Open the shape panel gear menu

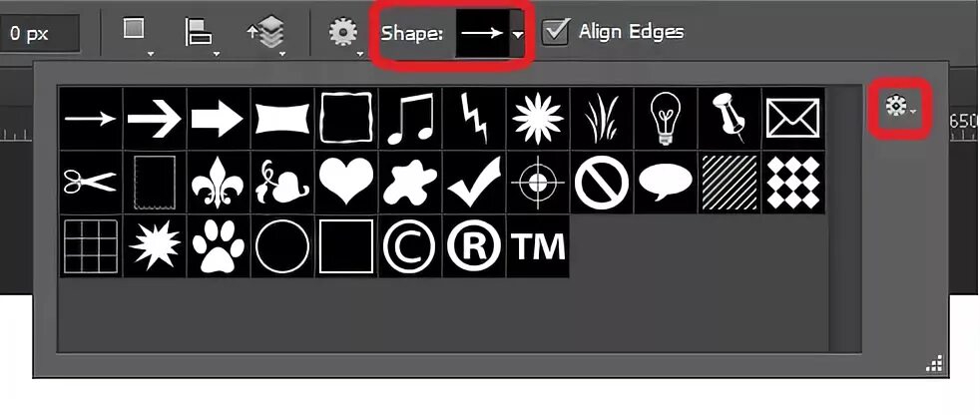click(900, 108)
